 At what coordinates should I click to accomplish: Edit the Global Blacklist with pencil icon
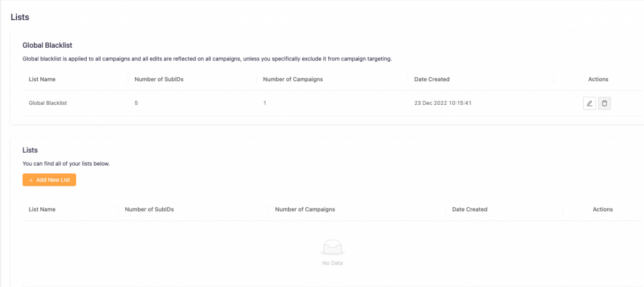[589, 103]
